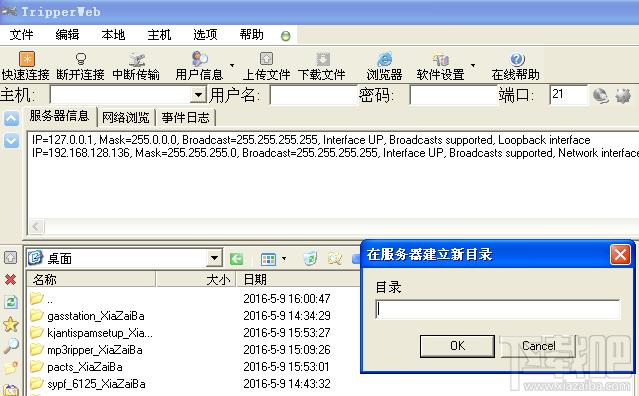Click OK in the new directory dialog
The width and height of the screenshot is (639, 396).
(457, 346)
